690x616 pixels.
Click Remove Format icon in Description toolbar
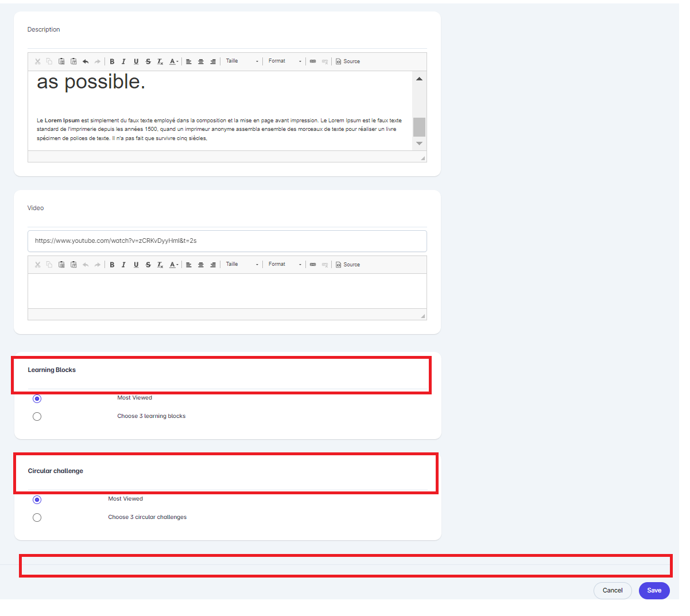point(160,61)
